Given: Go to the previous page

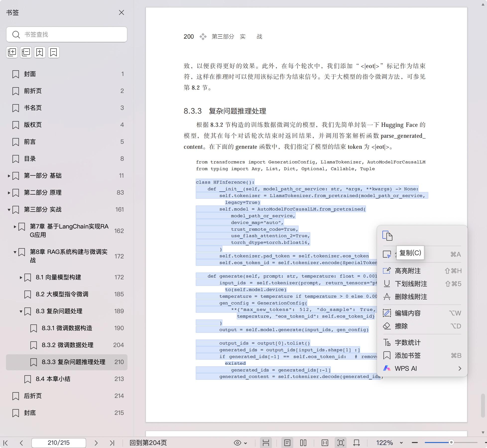Looking at the screenshot, I should (21, 443).
